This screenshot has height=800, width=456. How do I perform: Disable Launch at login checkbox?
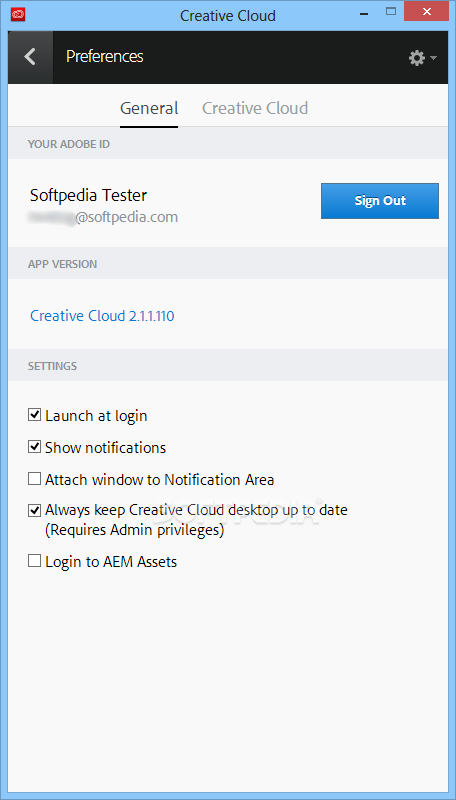[x=34, y=415]
